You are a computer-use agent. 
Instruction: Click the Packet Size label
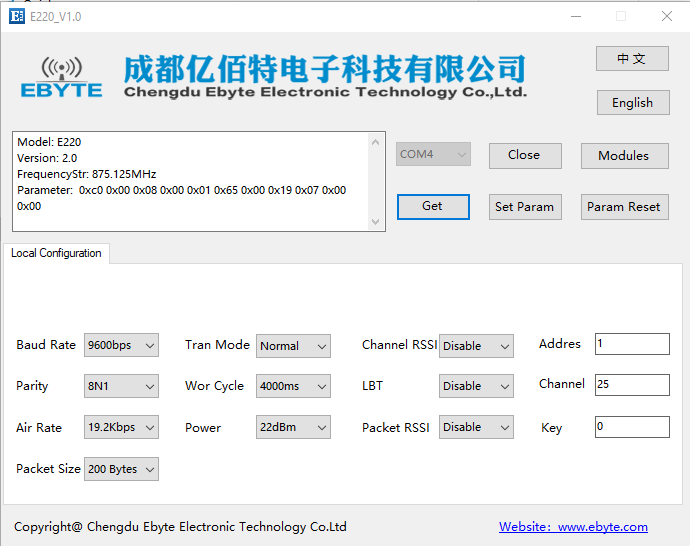[48, 469]
